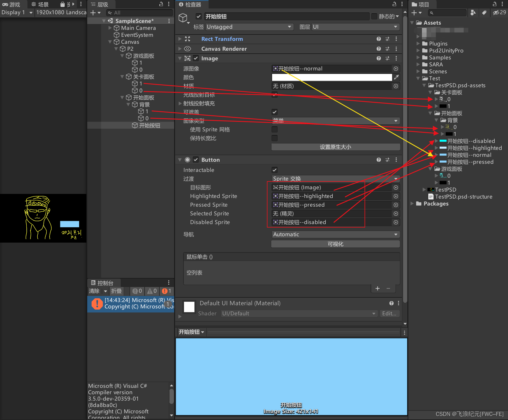508x420 pixels.
Task: Open Default UI Material help icon
Action: coord(392,303)
